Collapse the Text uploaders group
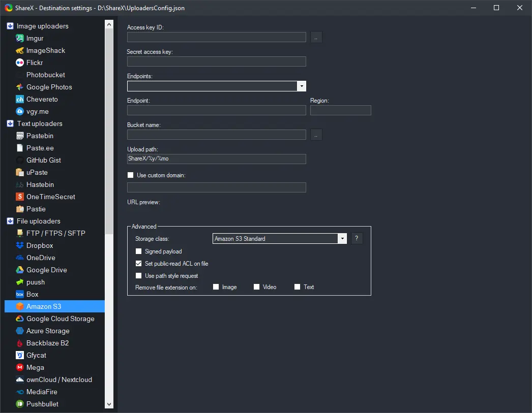This screenshot has height=413, width=532. tap(10, 123)
